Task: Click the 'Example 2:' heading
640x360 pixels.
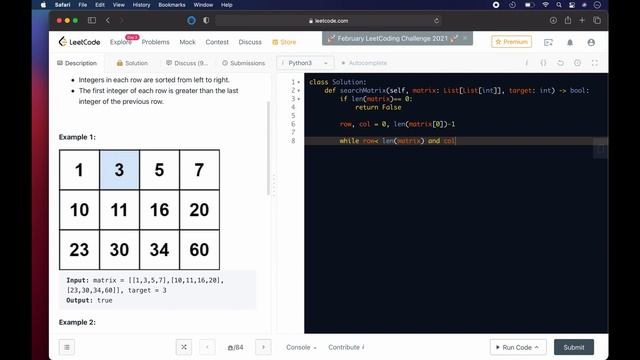Action: [x=77, y=322]
